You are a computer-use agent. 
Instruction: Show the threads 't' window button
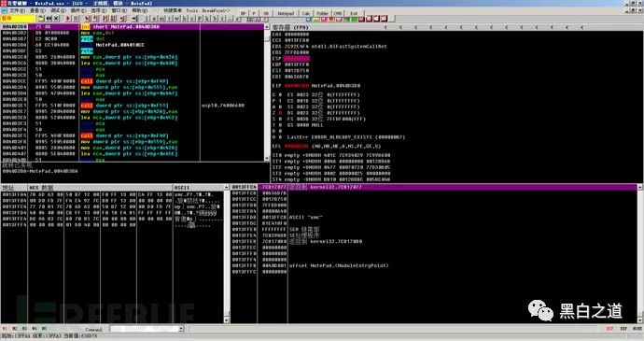169,19
